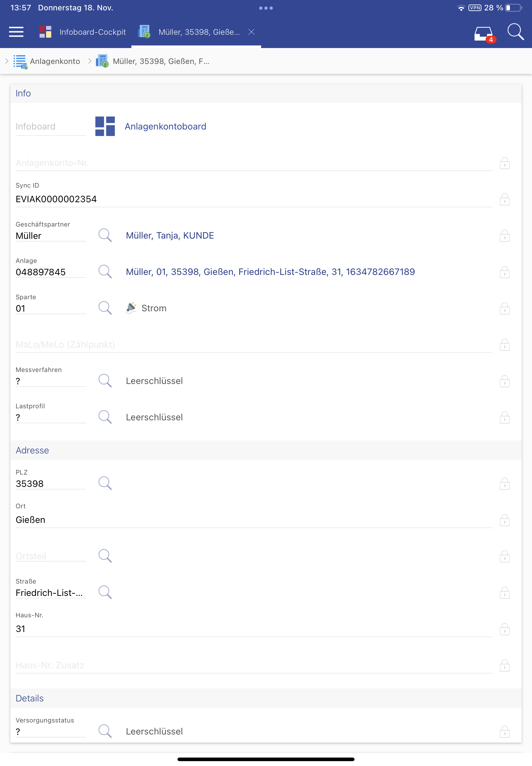This screenshot has height=766, width=532.
Task: Switch to the Infoboard-Cockpit tab
Action: (x=83, y=32)
